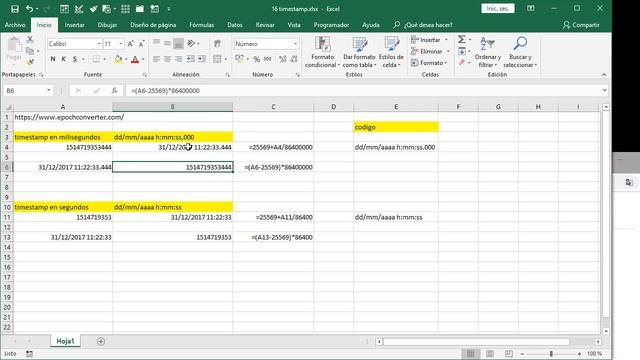The height and width of the screenshot is (360, 640).
Task: Decrease the cell indent
Action: pyautogui.click(x=191, y=59)
